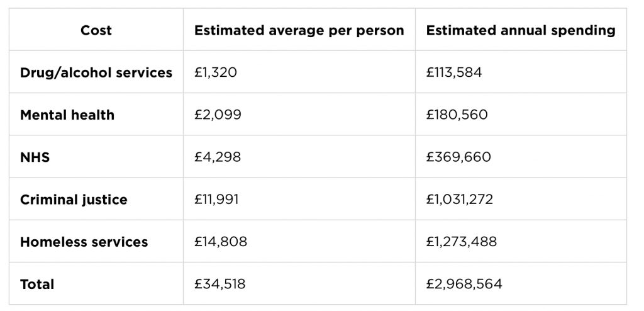Click the £113,584 annual spending cell
The height and width of the screenshot is (311, 644).
click(x=454, y=72)
